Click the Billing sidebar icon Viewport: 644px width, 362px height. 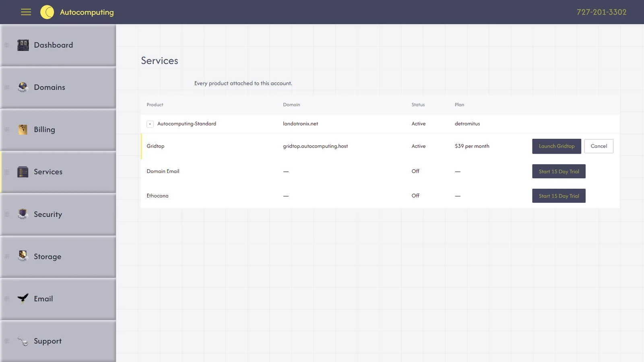23,130
